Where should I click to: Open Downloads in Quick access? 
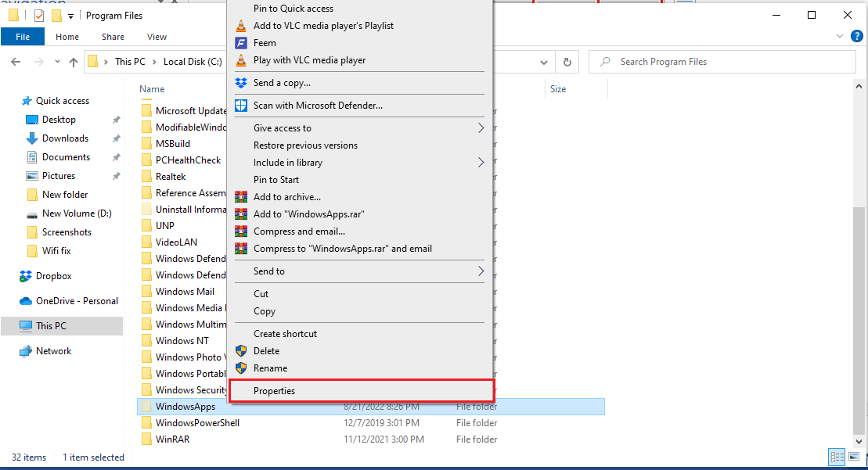click(x=65, y=138)
